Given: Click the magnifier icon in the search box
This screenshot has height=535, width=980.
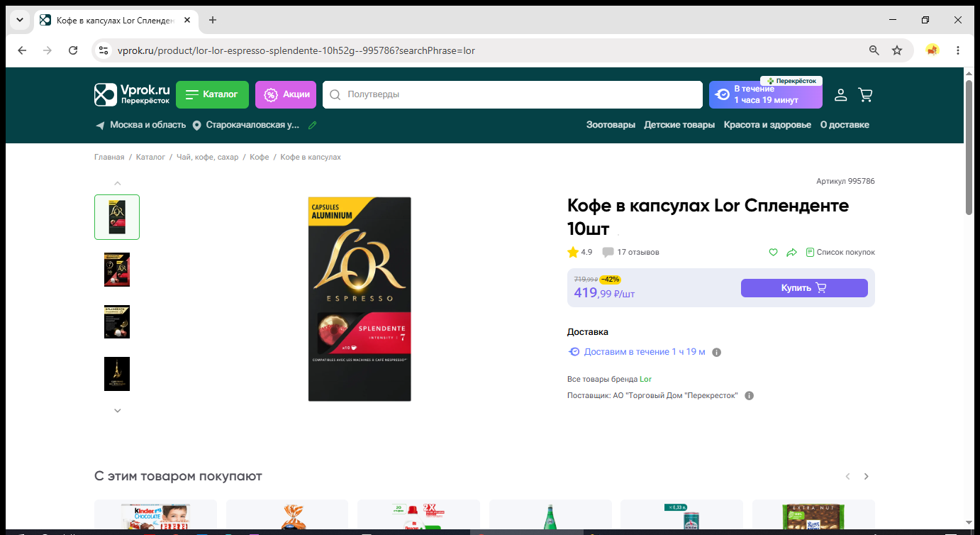Looking at the screenshot, I should (335, 94).
